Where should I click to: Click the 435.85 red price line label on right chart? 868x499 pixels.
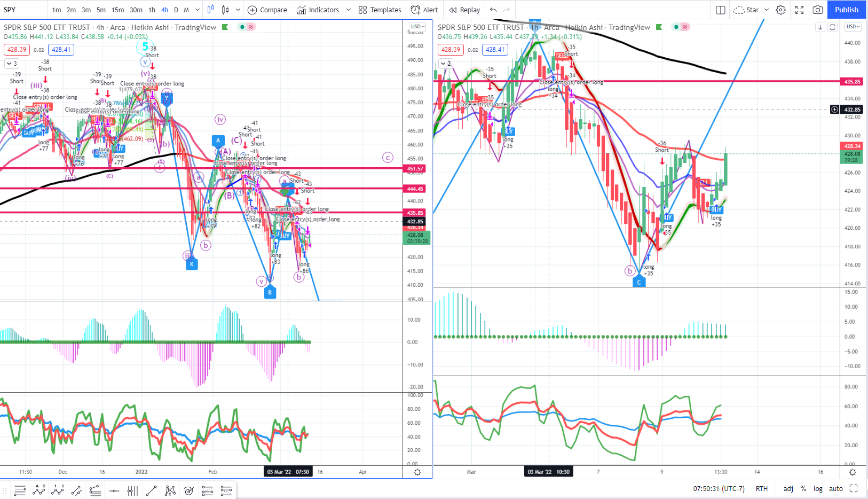[x=853, y=82]
